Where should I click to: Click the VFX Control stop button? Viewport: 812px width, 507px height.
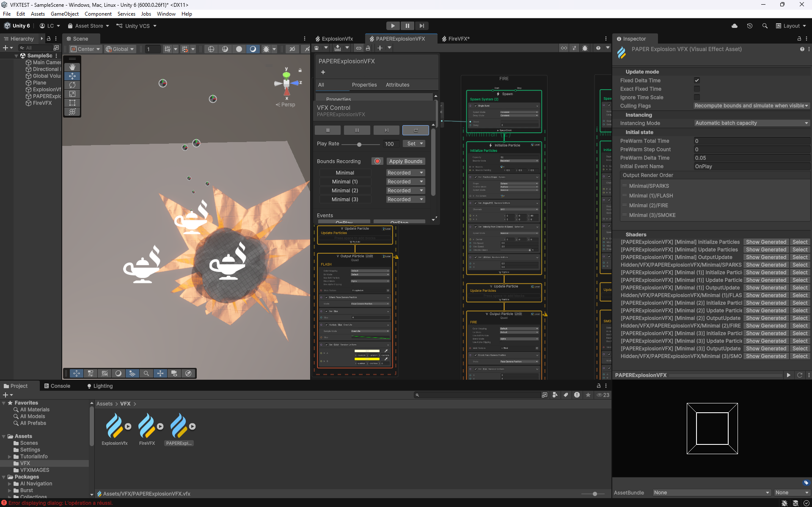[x=328, y=130]
